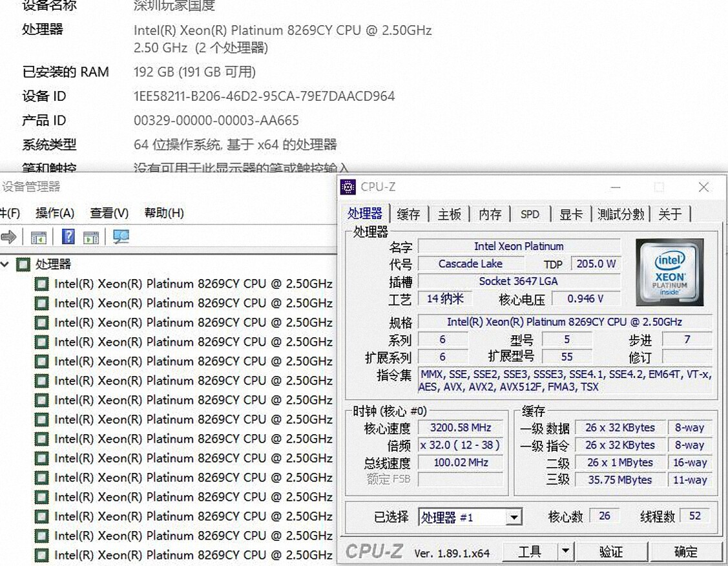Click the 核心数 value 26
Screen dimensions: 728x566
(604, 516)
